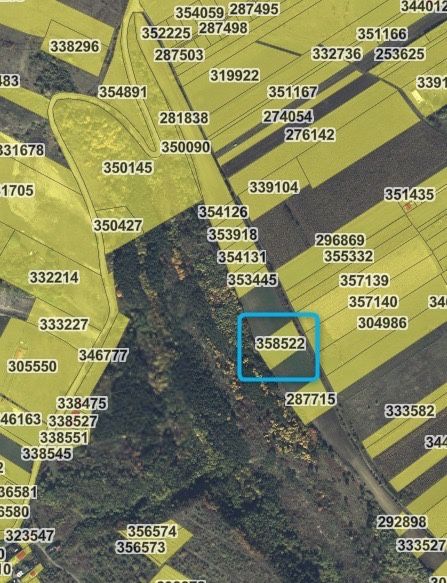Select parcel number 354891
The height and width of the screenshot is (583, 447).
[123, 92]
